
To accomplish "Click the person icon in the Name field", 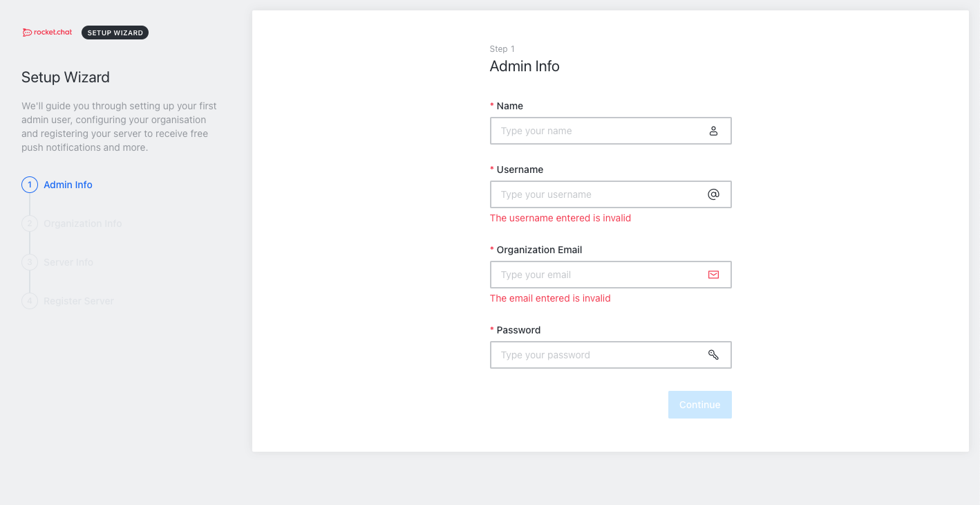I will tap(713, 131).
